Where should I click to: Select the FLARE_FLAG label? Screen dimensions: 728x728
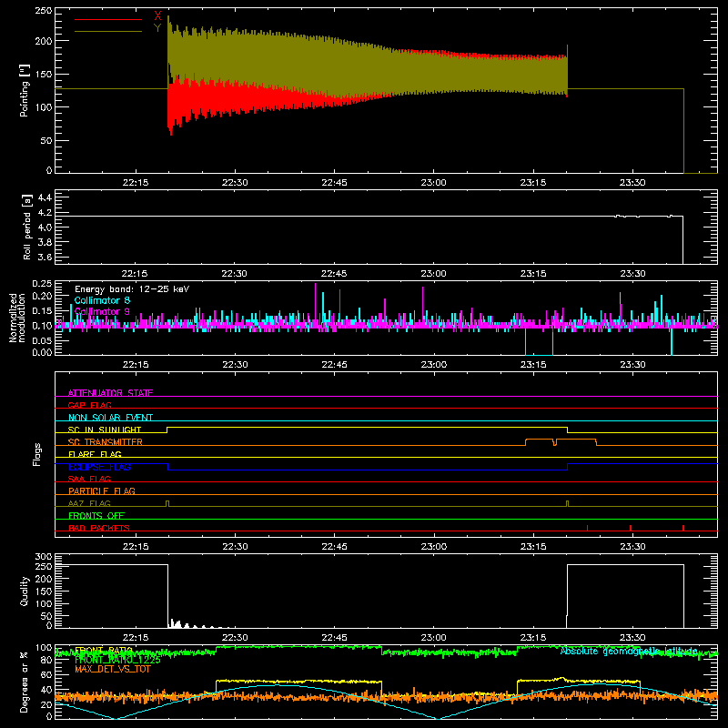[x=95, y=454]
